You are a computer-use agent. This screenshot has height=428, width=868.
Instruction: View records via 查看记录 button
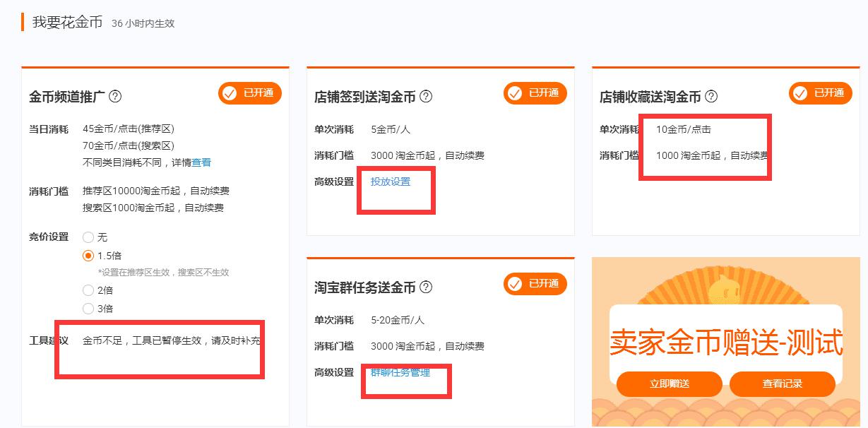[783, 384]
